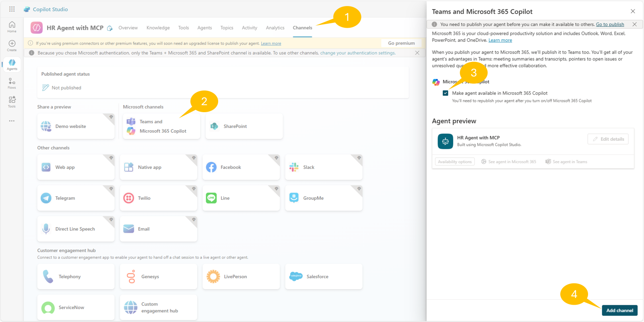Open the Agents tab in top navigation
This screenshot has height=322, width=644.
pyautogui.click(x=204, y=28)
